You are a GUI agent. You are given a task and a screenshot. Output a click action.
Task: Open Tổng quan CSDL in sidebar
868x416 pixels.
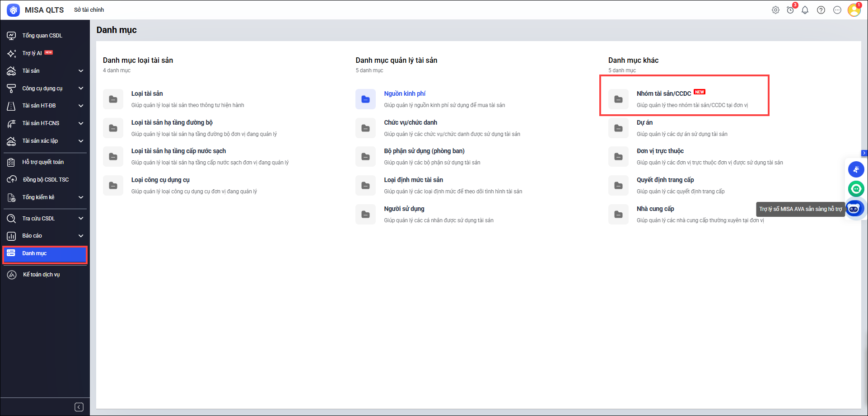click(42, 36)
